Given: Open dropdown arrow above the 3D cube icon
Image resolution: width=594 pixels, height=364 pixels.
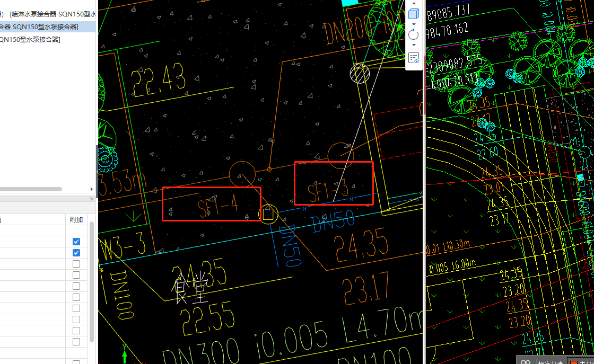Looking at the screenshot, I should (414, 3).
